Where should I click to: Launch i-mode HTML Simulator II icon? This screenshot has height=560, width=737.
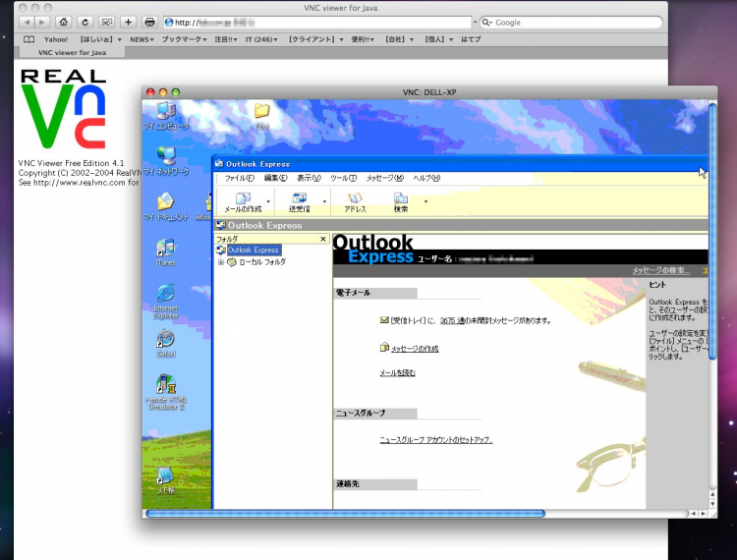click(166, 392)
